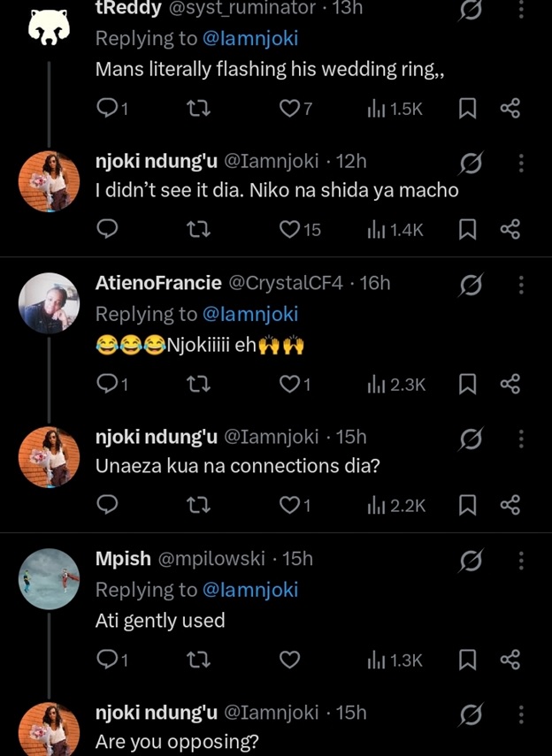View analytics of Mpish's tweet

[395, 660]
